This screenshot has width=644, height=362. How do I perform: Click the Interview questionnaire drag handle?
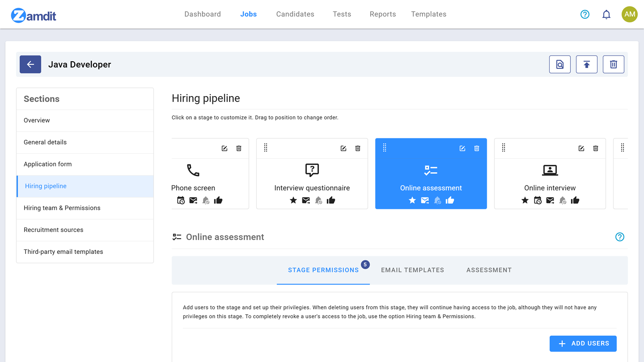266,147
